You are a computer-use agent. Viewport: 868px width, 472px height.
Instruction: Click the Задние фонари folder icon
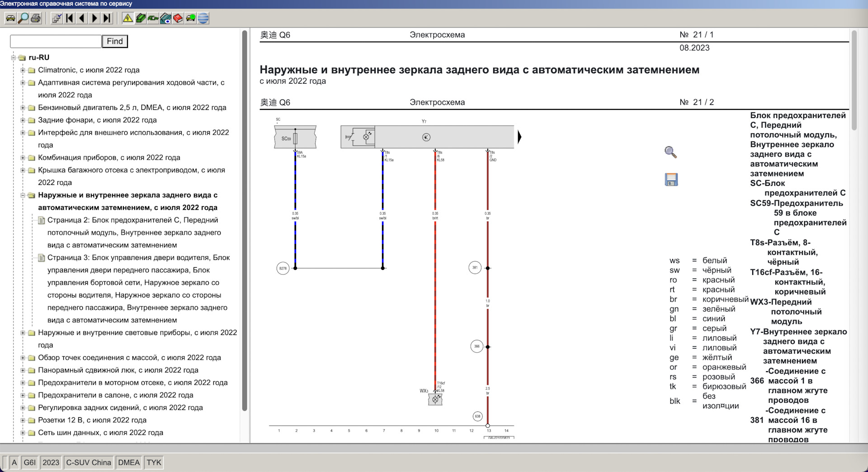[x=32, y=120]
